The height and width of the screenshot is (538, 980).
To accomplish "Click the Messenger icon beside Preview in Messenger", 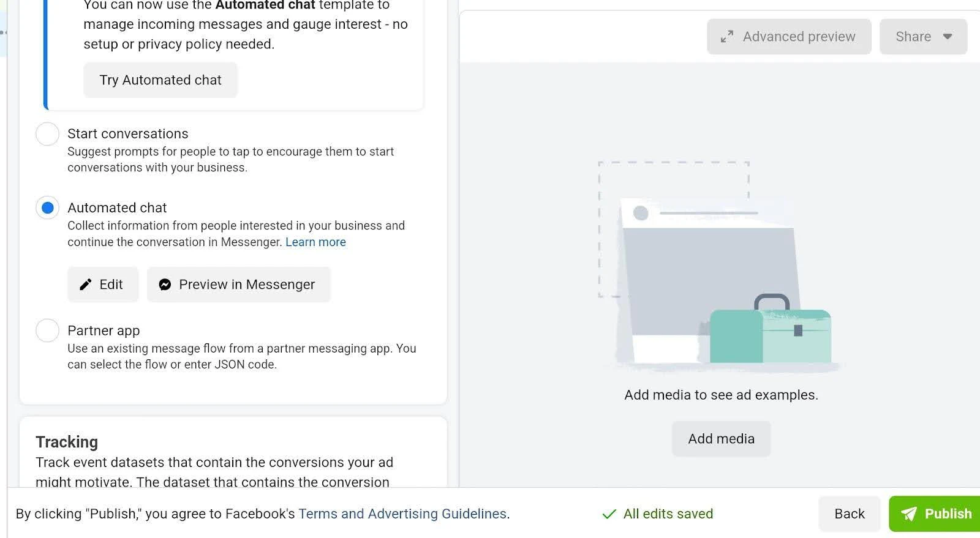I will click(x=165, y=284).
